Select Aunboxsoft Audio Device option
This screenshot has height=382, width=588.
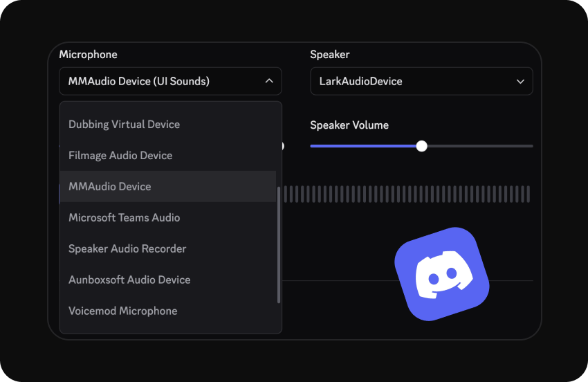click(168, 280)
